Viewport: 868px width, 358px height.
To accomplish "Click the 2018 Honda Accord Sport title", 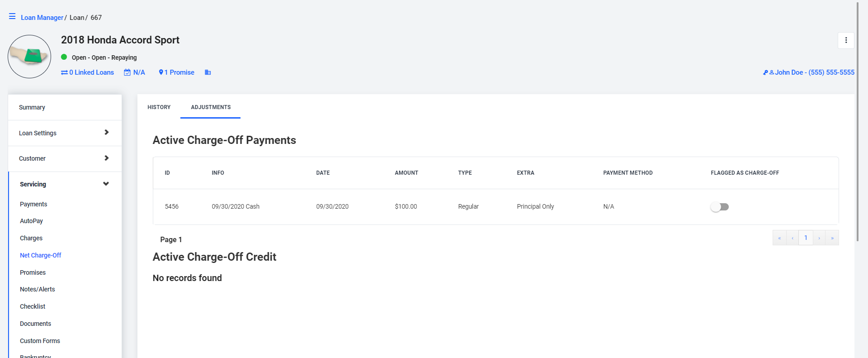I will 120,40.
